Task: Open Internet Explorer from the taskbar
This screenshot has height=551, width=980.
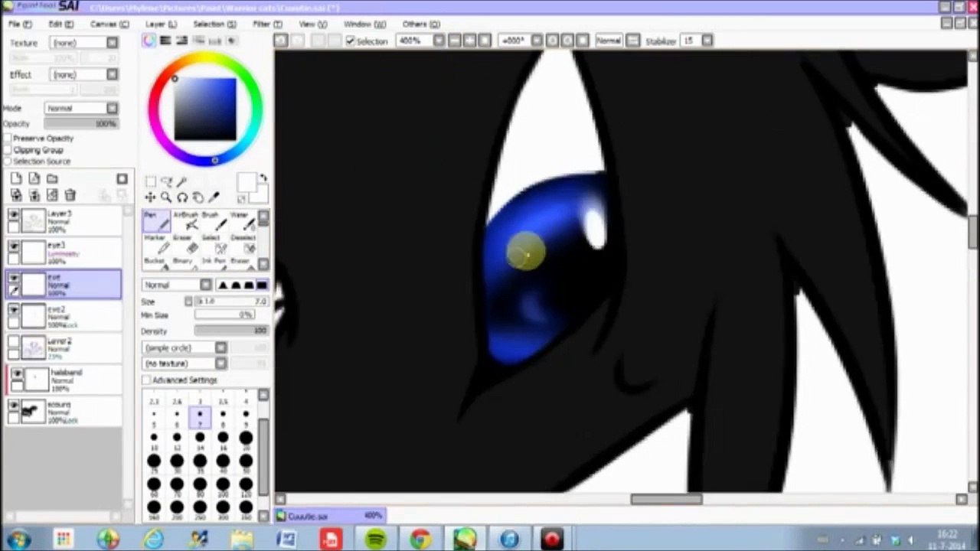Action: 153,539
